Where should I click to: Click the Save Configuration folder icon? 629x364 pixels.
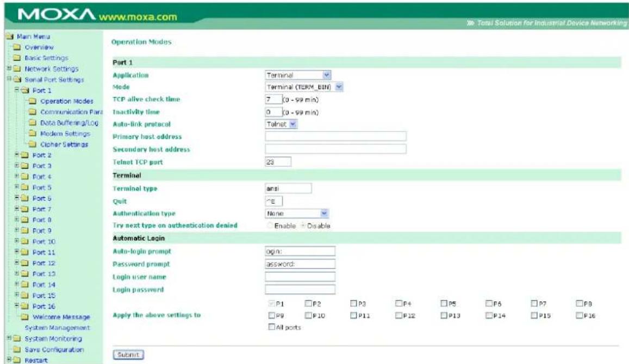[17, 349]
